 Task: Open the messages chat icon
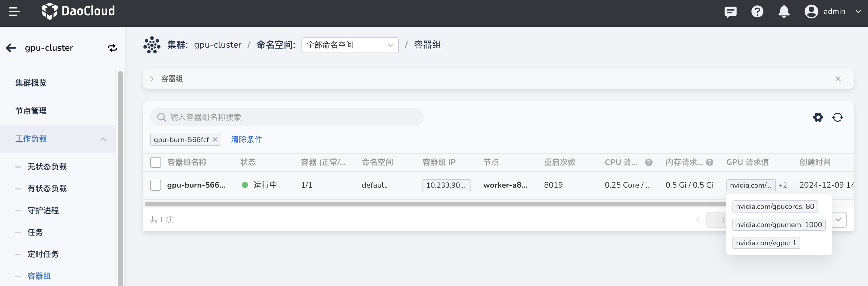tap(730, 12)
